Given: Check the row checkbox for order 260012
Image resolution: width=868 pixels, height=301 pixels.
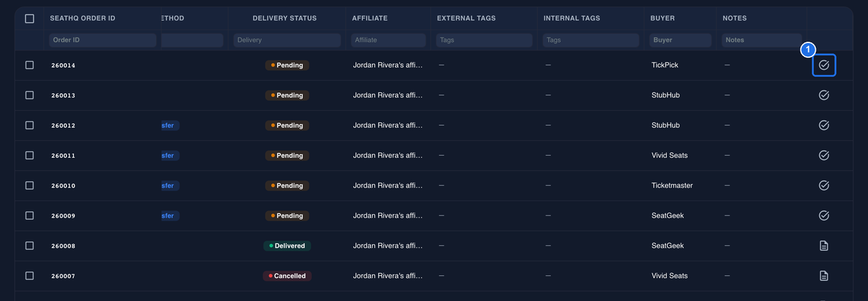Looking at the screenshot, I should 29,125.
